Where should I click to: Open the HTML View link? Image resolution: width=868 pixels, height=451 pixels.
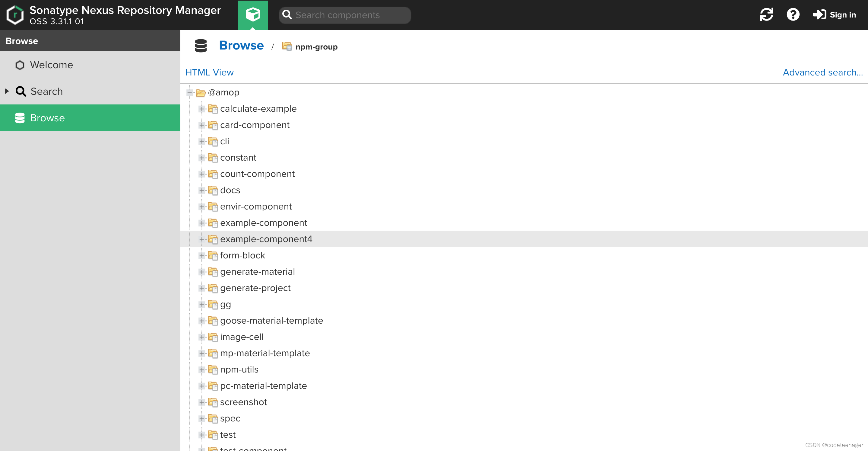pos(209,72)
